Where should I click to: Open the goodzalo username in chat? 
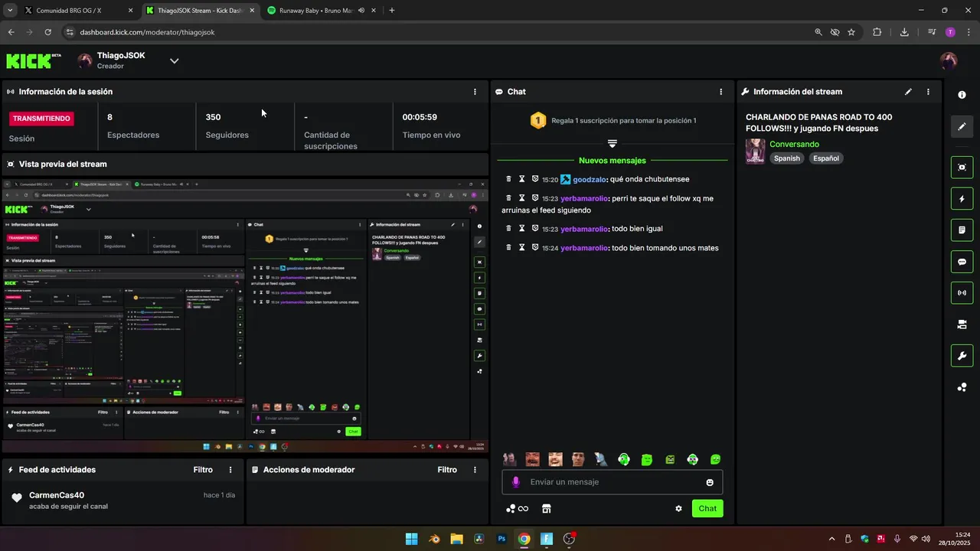pos(590,179)
